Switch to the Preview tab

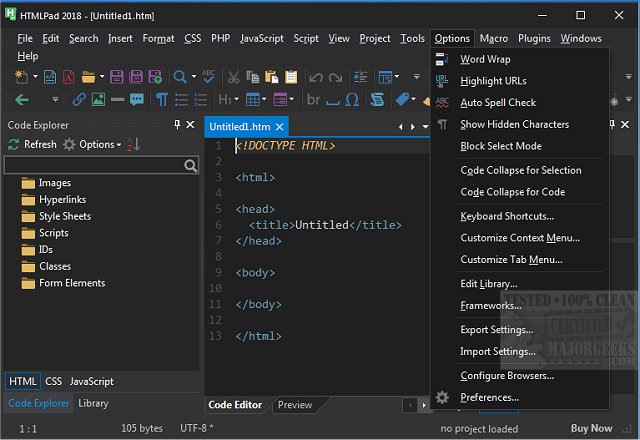coord(294,405)
